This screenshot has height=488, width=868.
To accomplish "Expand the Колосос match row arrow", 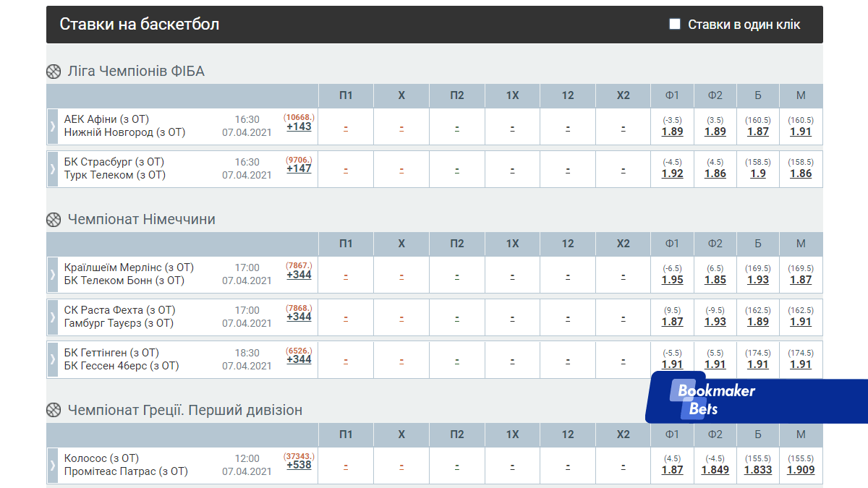I will coord(52,465).
